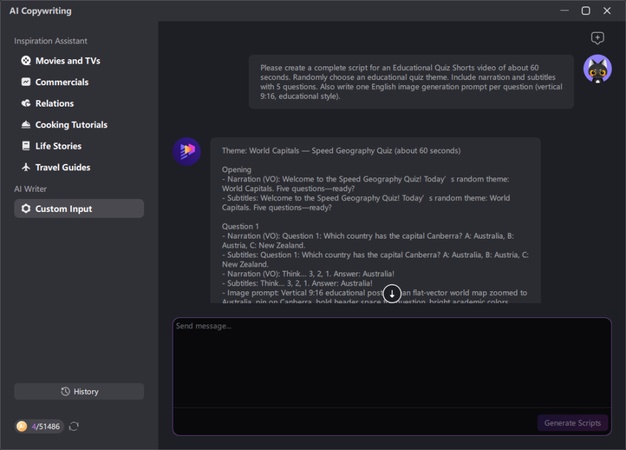This screenshot has height=450, width=626.
Task: Click the Inspiration Assistant section label
Action: 51,41
